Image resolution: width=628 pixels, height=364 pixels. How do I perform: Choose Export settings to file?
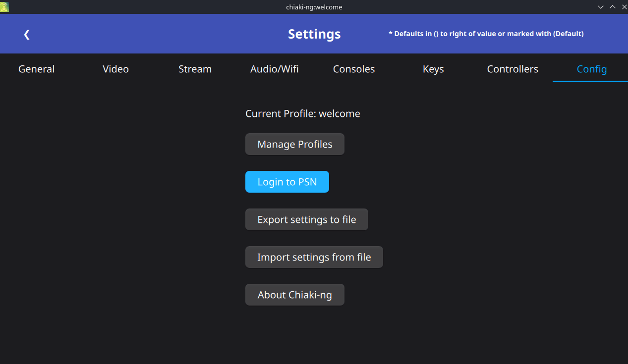tap(307, 219)
